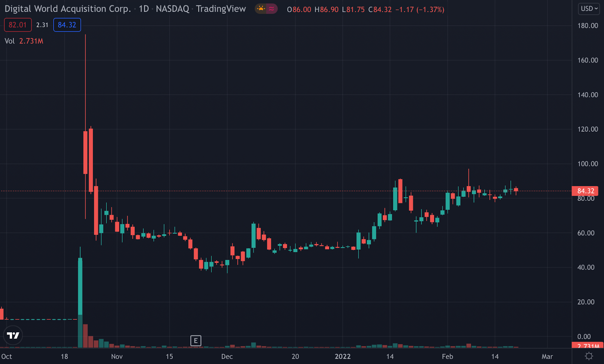Click the 15 date label on time axis

(169, 356)
